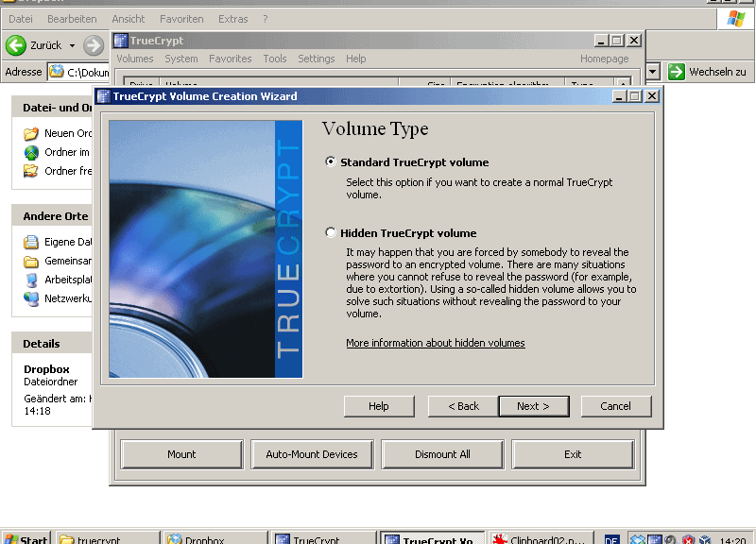Click the Wechseln zu label
This screenshot has width=756, height=544.
[x=717, y=72]
